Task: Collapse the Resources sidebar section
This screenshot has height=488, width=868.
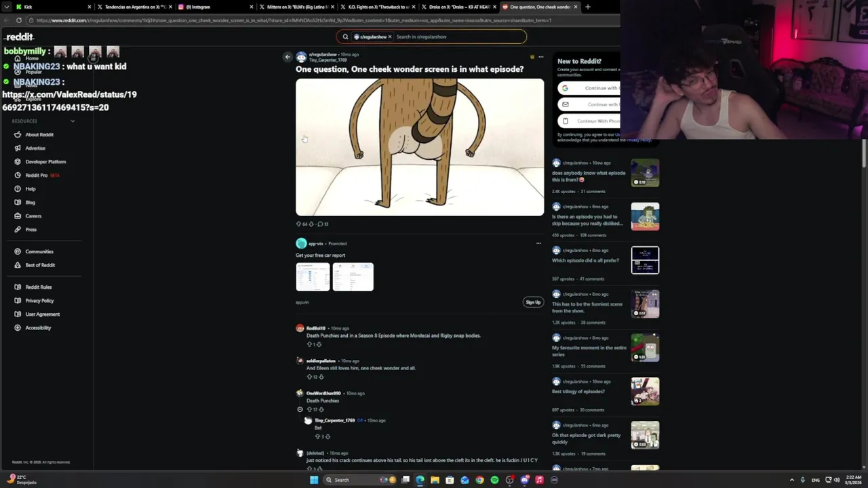Action: click(x=73, y=121)
